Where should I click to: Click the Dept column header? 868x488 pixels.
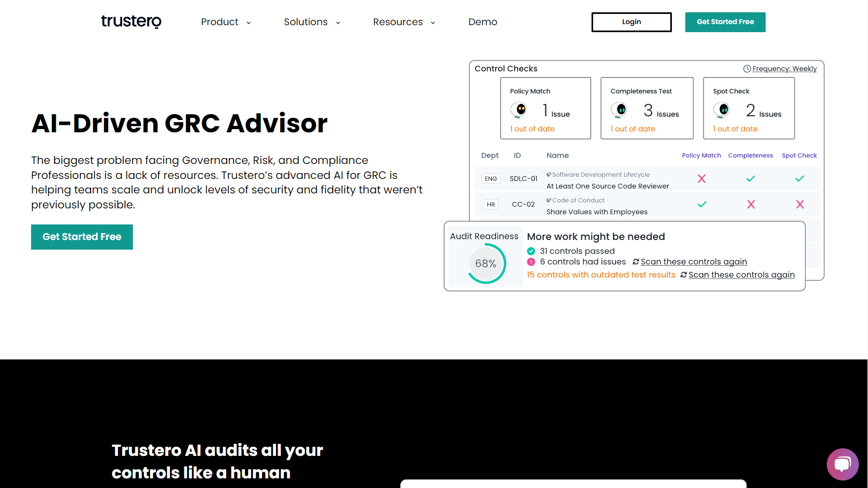(x=490, y=155)
